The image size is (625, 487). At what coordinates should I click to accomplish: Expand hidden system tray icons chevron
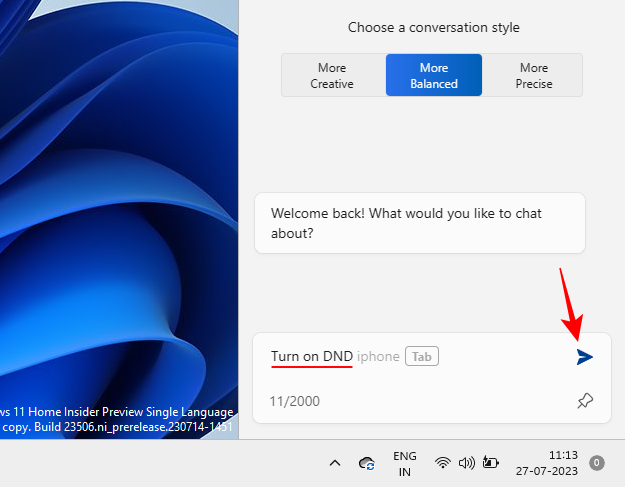click(x=335, y=463)
